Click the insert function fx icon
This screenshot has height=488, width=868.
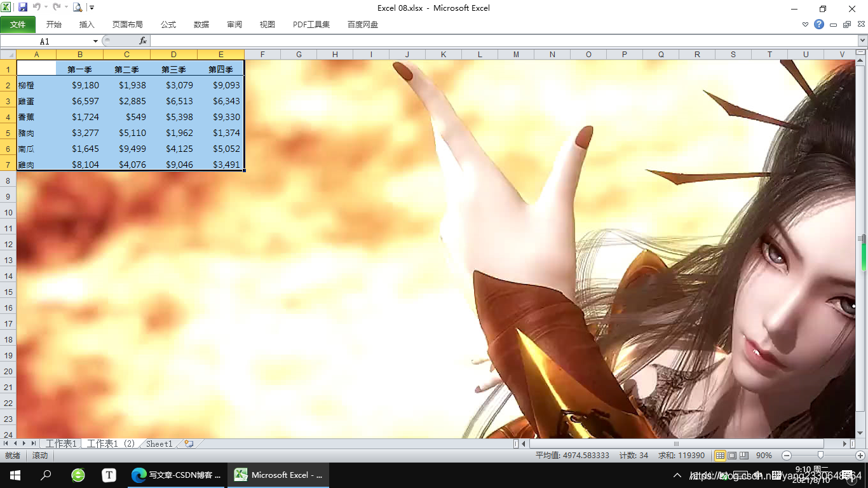143,41
